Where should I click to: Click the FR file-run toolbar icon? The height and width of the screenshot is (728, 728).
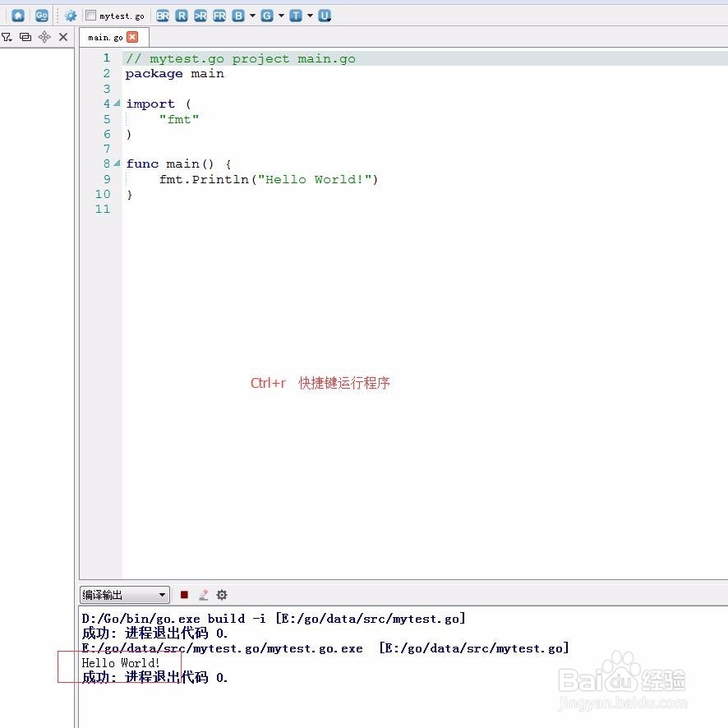(218, 16)
